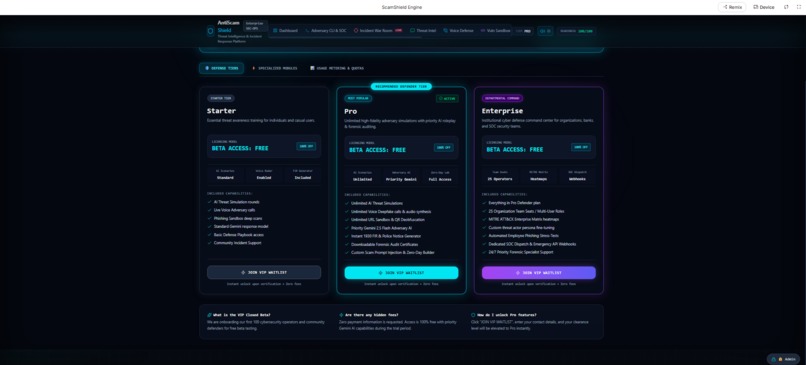Click the Active status badge on Pro card
The image size is (806, 365).
[447, 98]
